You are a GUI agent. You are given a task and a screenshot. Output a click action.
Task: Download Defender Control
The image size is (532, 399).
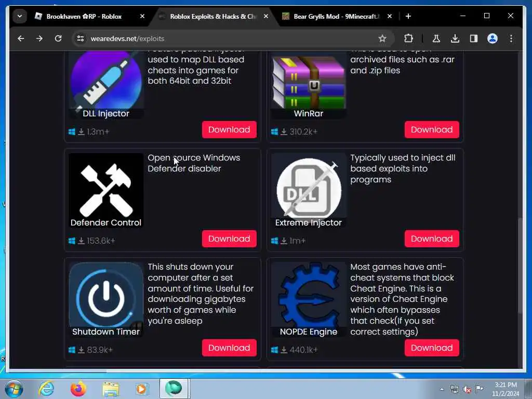(229, 239)
